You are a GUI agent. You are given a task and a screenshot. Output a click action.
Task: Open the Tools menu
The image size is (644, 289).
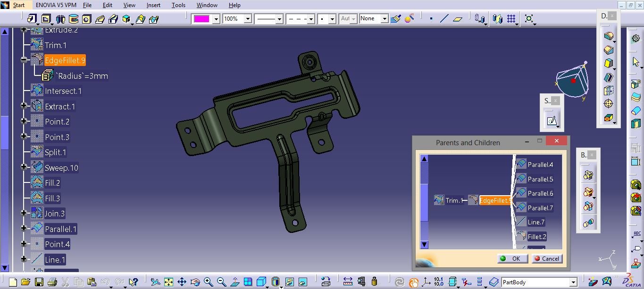[178, 5]
